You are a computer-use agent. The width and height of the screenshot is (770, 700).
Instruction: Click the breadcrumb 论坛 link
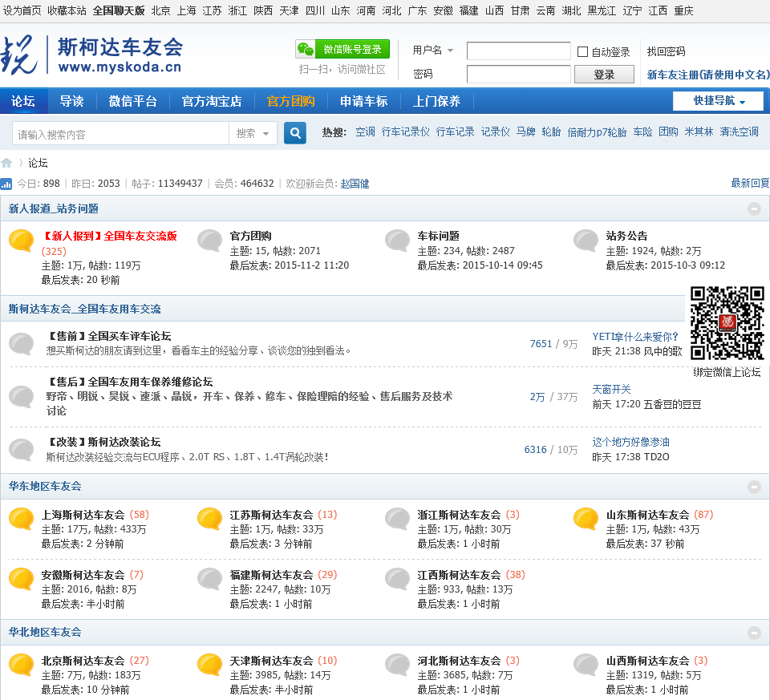38,163
